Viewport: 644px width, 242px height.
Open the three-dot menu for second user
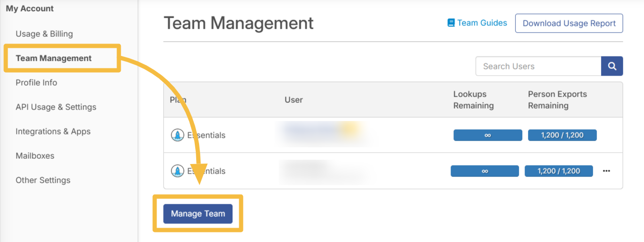(x=606, y=171)
